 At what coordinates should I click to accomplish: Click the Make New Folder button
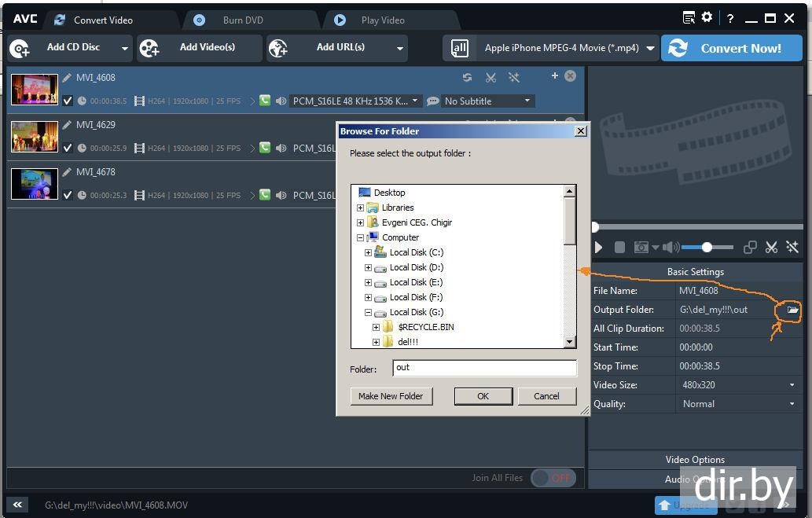pos(391,396)
